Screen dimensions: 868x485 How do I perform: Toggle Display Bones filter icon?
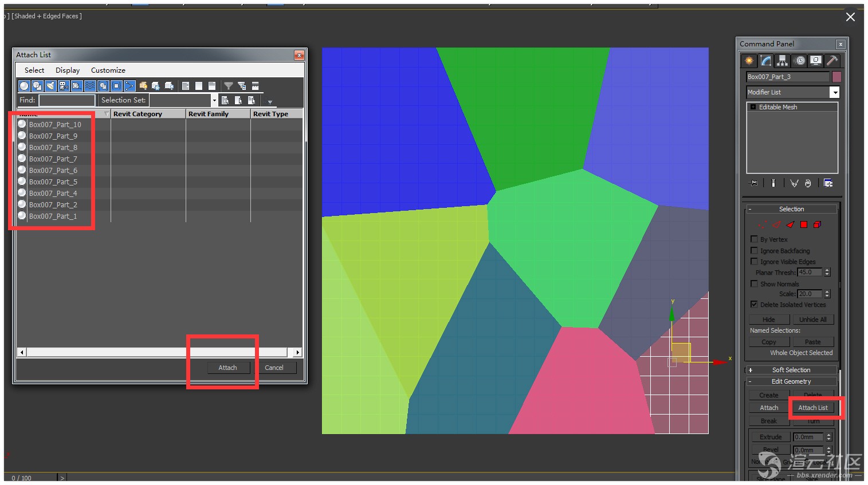(x=129, y=86)
